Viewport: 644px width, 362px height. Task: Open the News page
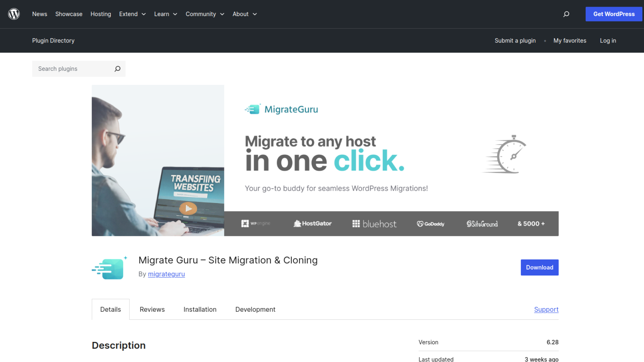click(x=40, y=14)
